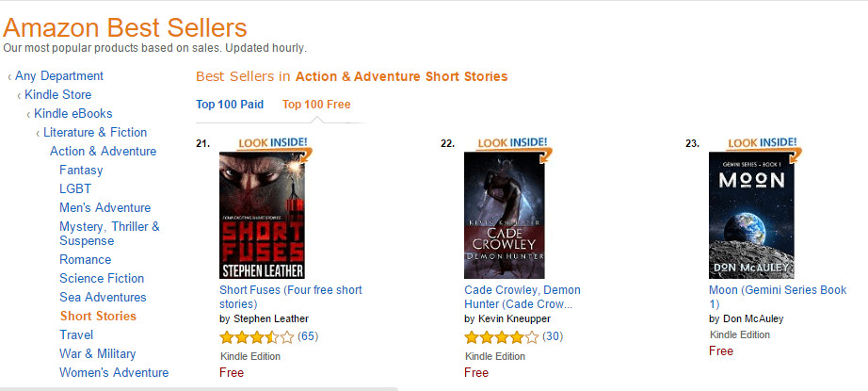Open the 30 reviews for Cade Crowley
The width and height of the screenshot is (868, 391).
pos(553,336)
